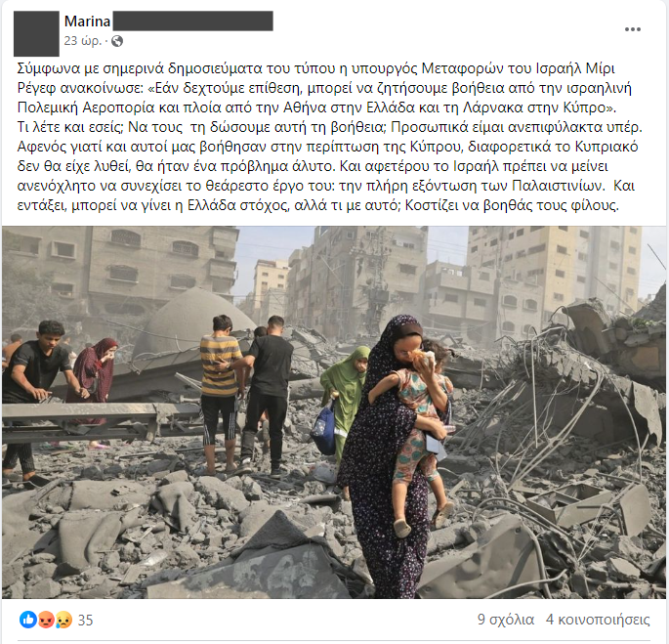Open the attached rubble photo
669x644 pixels.
tap(334, 412)
